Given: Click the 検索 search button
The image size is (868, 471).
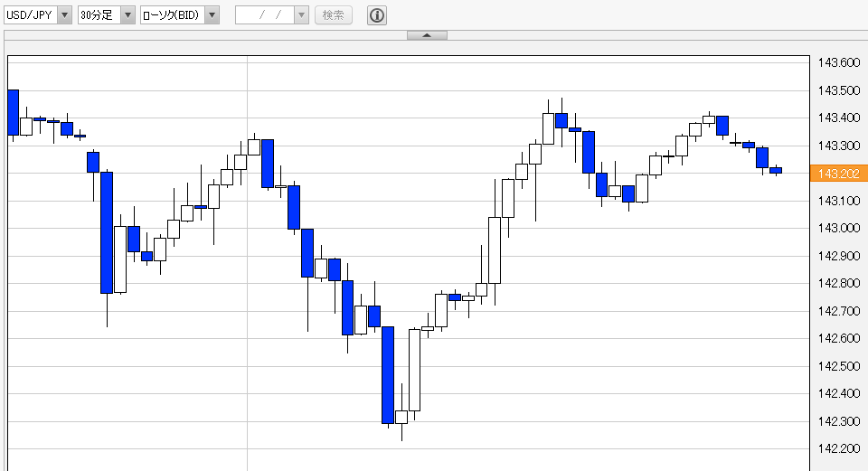Looking at the screenshot, I should (334, 15).
